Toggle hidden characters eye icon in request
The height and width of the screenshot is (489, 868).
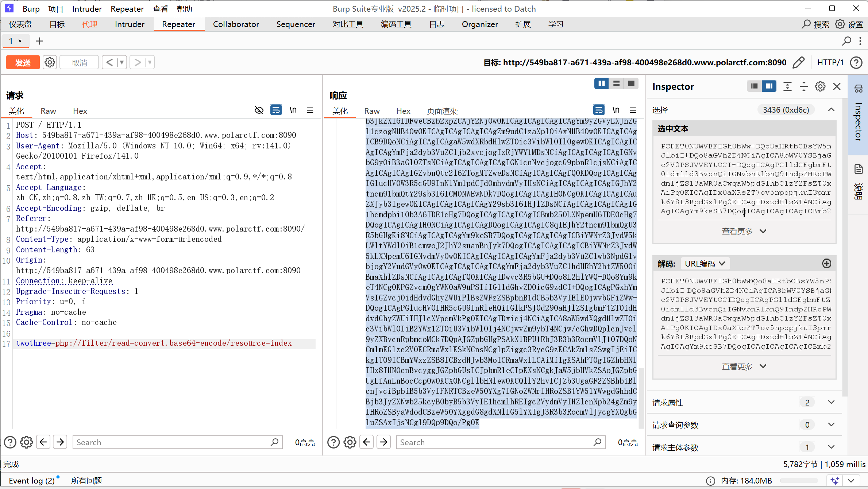[259, 110]
